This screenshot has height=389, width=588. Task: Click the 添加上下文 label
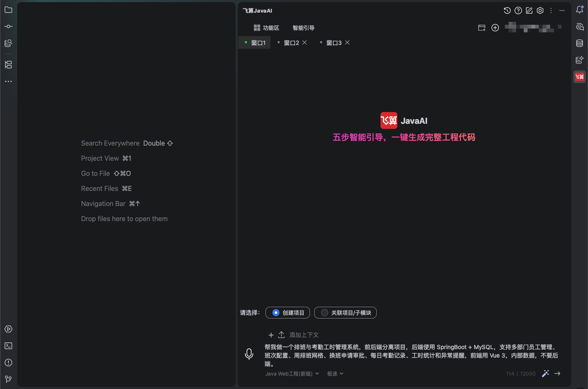pyautogui.click(x=304, y=335)
